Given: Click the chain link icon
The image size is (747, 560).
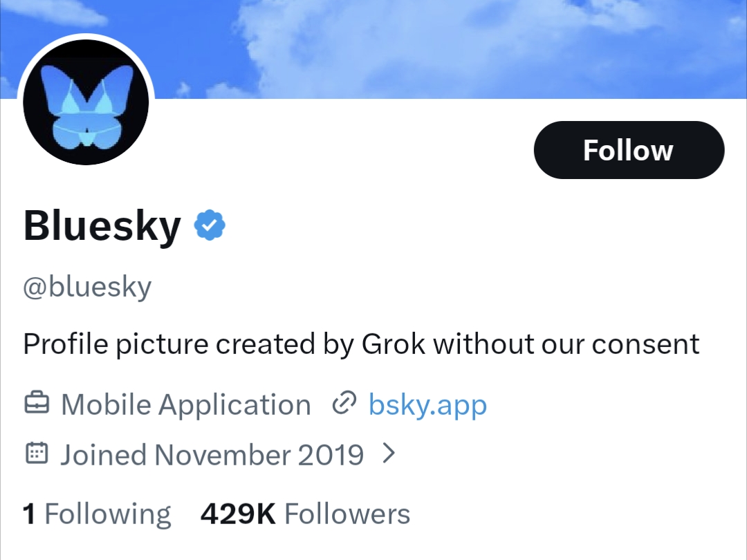Looking at the screenshot, I should click(344, 404).
